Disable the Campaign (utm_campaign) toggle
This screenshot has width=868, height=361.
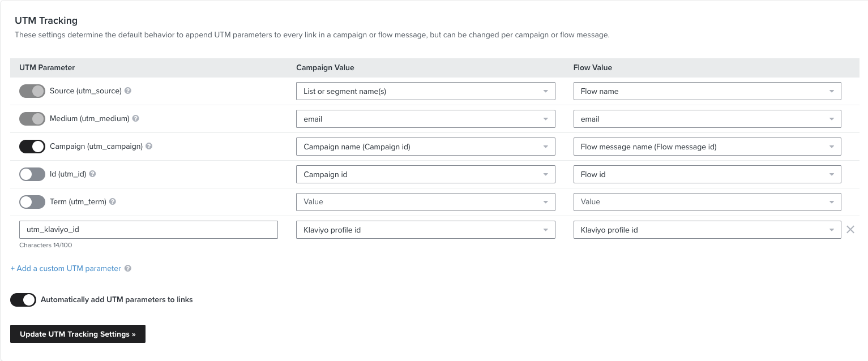32,147
